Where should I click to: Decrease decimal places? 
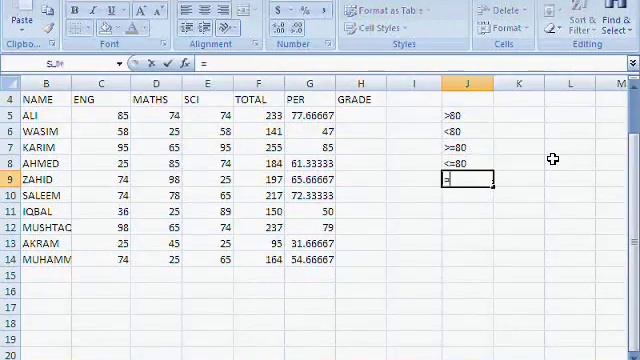pos(297,28)
